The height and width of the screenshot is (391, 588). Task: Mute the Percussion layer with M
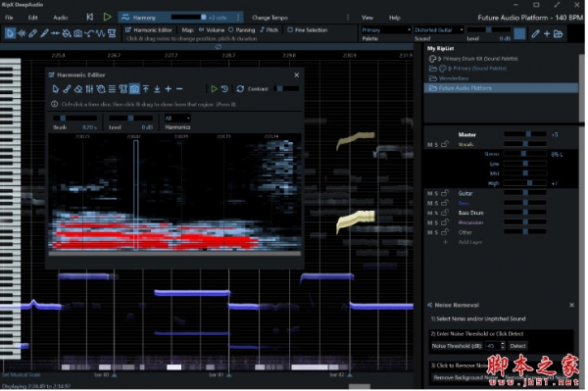(x=431, y=223)
